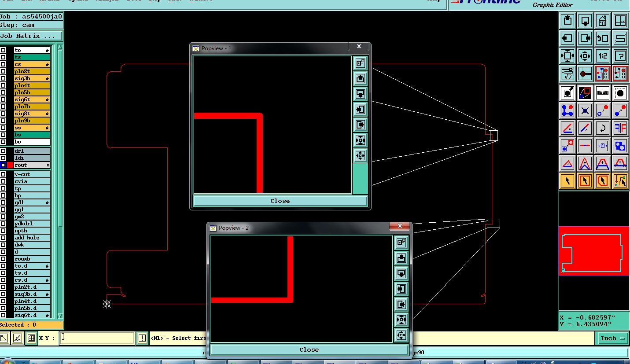Select layer rowxb in list
Image resolution: width=630 pixels, height=364 pixels.
tap(32, 259)
